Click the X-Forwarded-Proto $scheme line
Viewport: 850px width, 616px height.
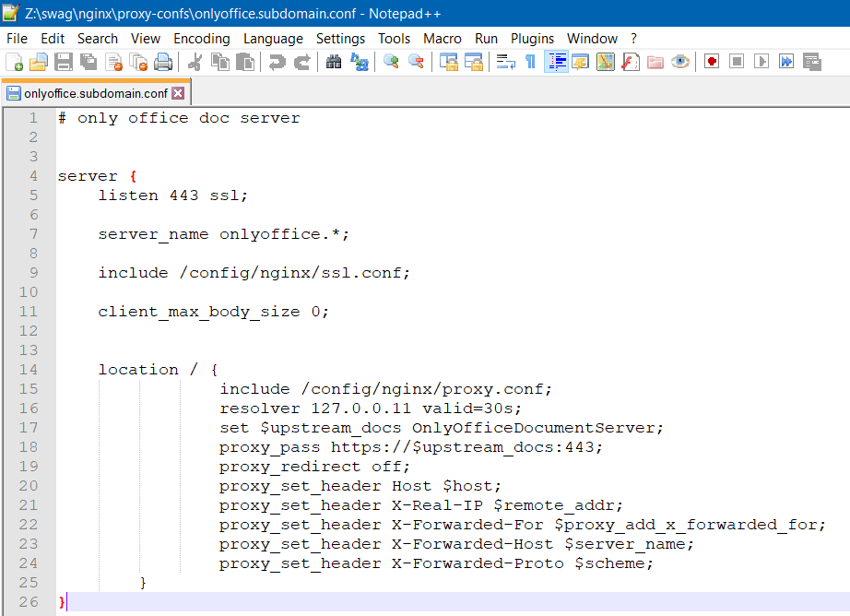[x=436, y=563]
